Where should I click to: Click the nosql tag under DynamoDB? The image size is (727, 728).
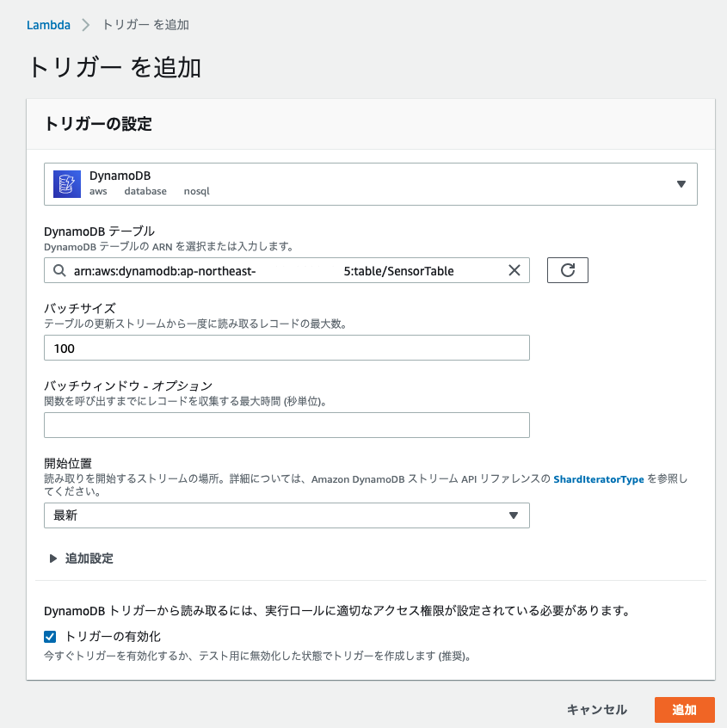(x=197, y=191)
